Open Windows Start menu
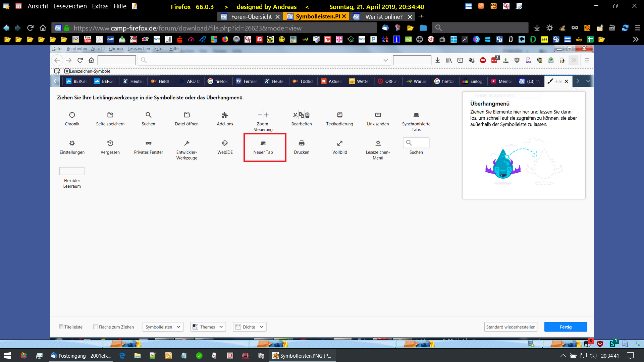Image resolution: width=644 pixels, height=362 pixels. [7, 356]
